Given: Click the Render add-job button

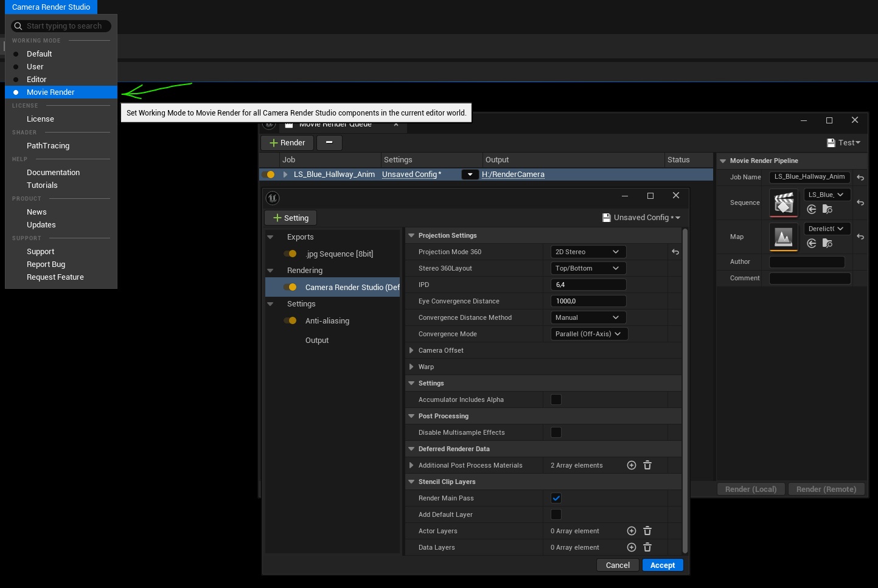Looking at the screenshot, I should coord(287,143).
